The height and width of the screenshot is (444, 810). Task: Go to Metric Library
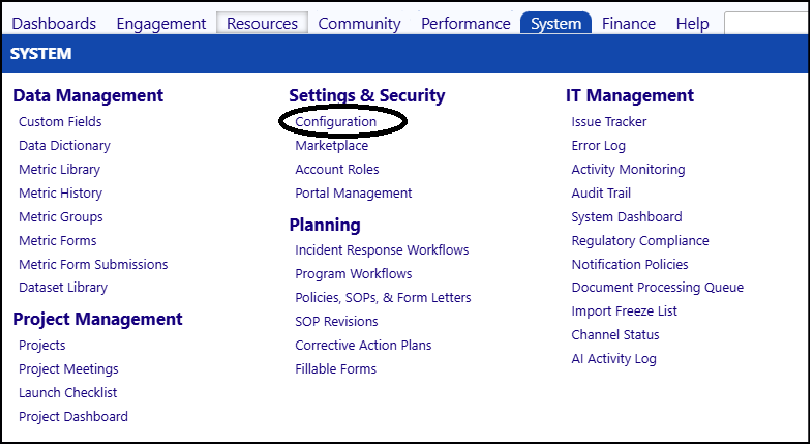coord(59,170)
